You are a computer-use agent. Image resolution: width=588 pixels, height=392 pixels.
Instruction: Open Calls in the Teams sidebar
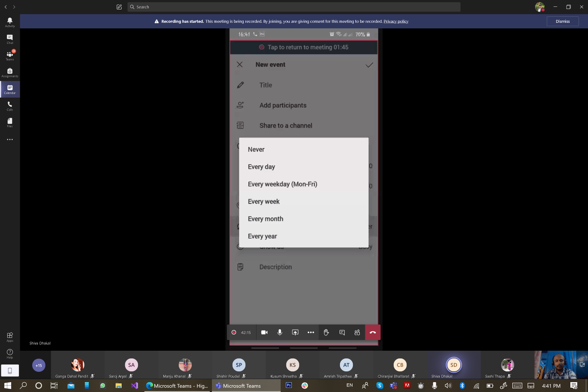10,106
